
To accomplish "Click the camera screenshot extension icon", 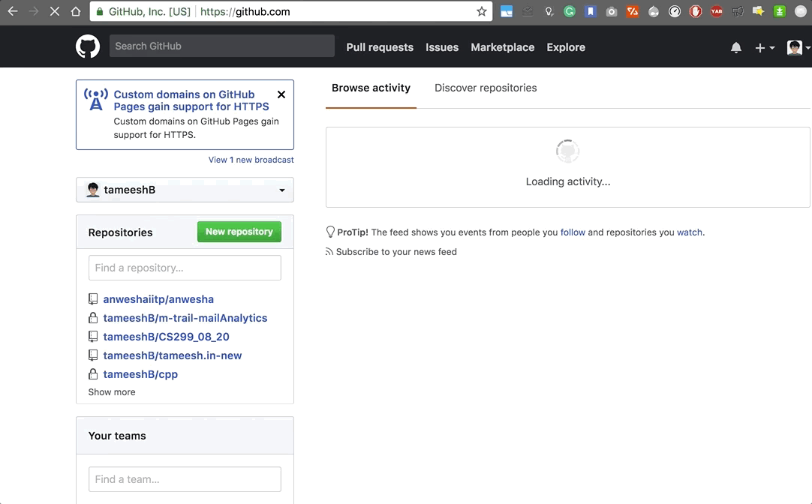I will (x=612, y=11).
